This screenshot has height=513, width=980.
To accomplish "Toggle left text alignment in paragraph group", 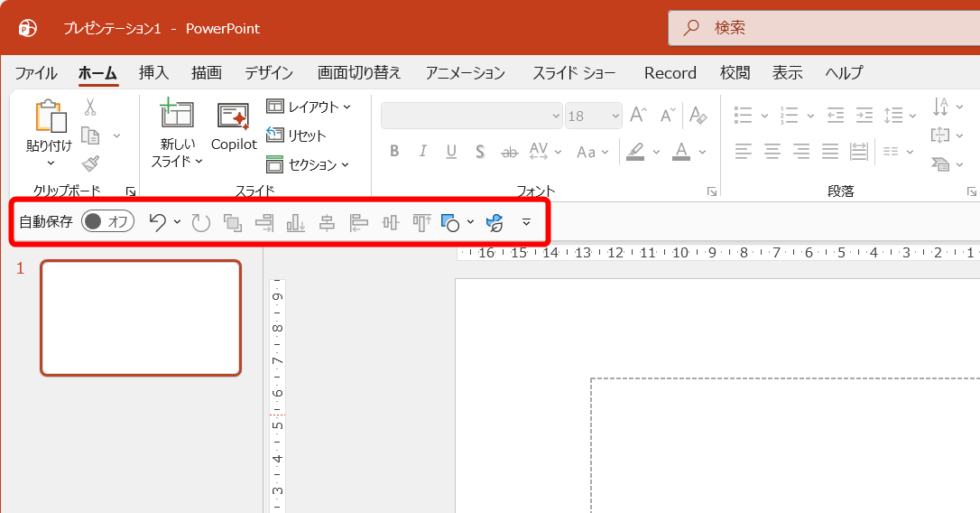I will [x=744, y=151].
